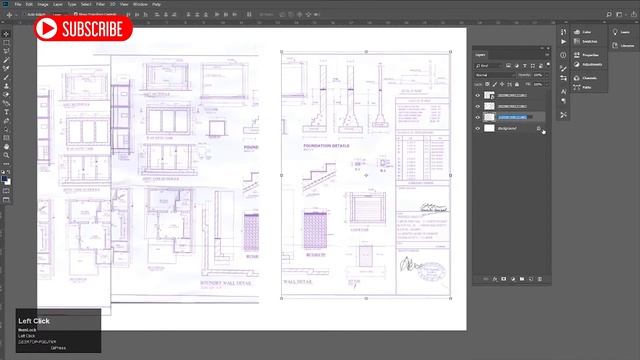Open the Swatches panel
Image resolution: width=640 pixels, height=360 pixels.
(x=586, y=42)
